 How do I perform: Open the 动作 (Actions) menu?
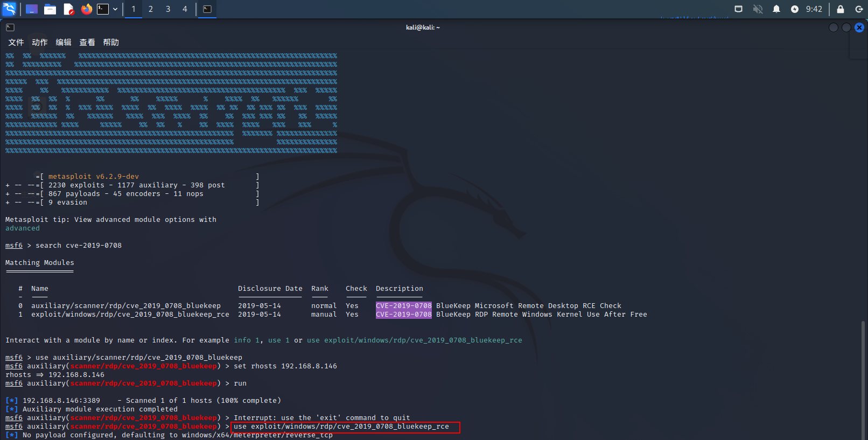pyautogui.click(x=40, y=43)
